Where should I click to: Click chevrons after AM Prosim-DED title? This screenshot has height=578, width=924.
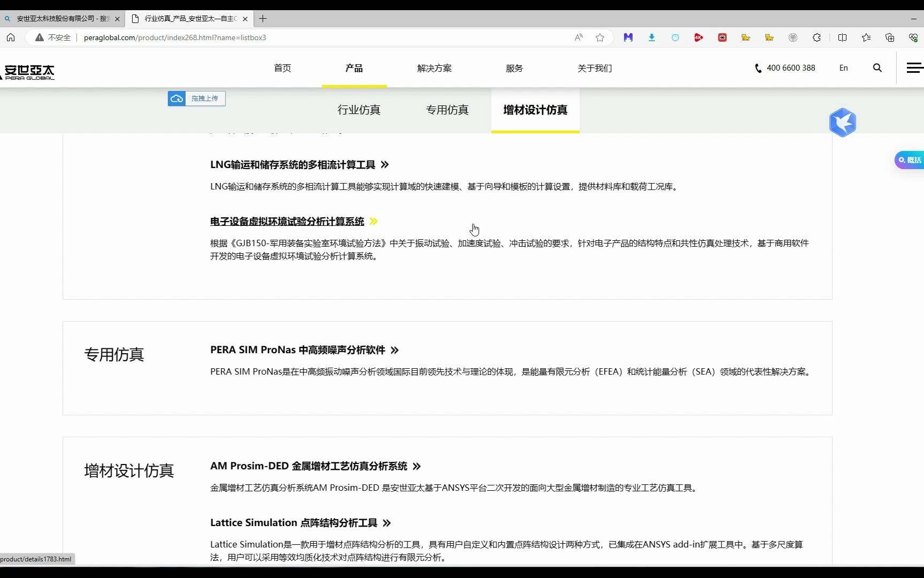click(417, 466)
